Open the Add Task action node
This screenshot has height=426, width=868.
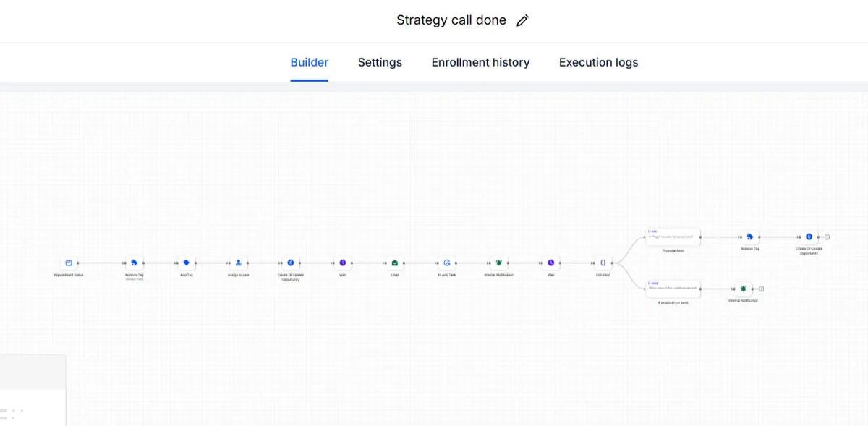pyautogui.click(x=447, y=263)
